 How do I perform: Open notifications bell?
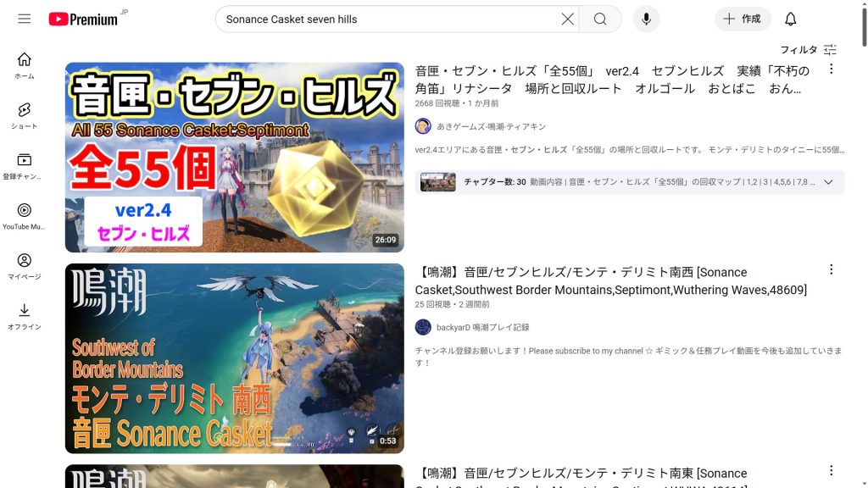point(791,19)
